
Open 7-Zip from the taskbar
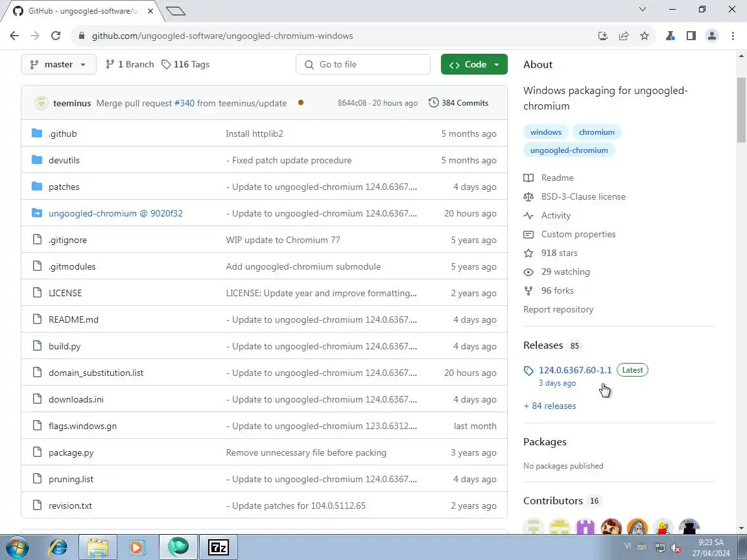(219, 547)
